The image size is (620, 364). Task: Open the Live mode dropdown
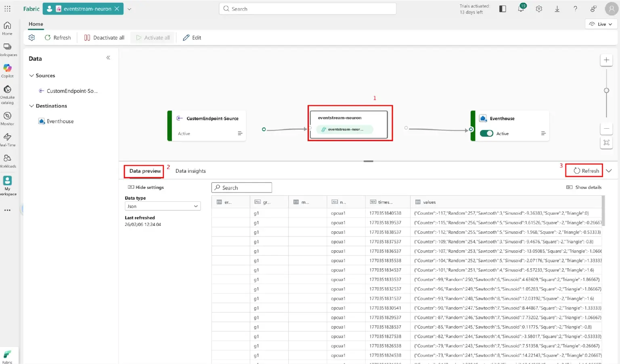point(601,24)
